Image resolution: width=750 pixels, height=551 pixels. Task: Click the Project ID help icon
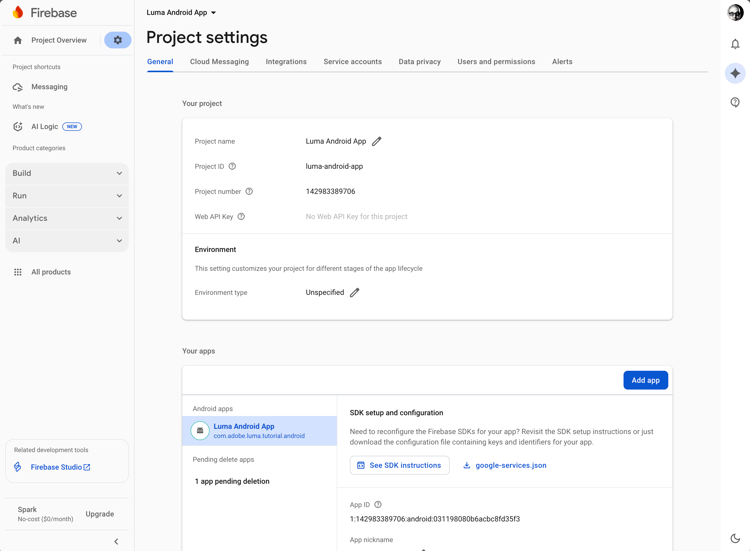pos(232,167)
